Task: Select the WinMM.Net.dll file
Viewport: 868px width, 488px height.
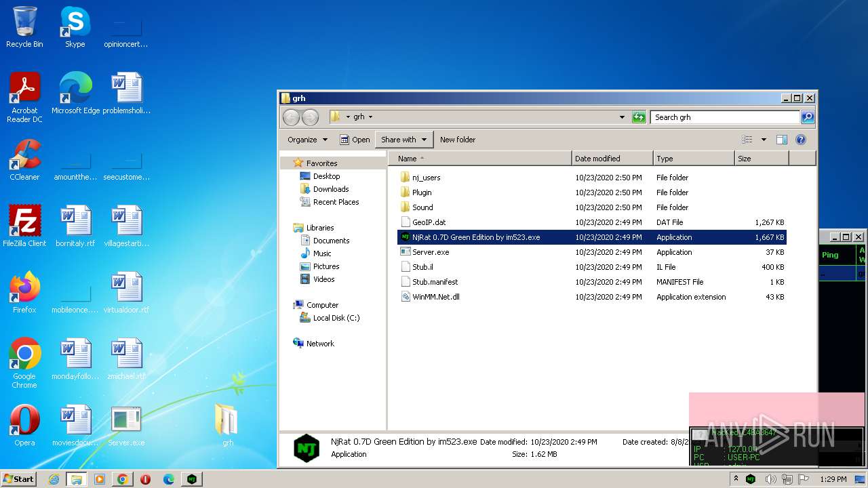Action: (591, 297)
